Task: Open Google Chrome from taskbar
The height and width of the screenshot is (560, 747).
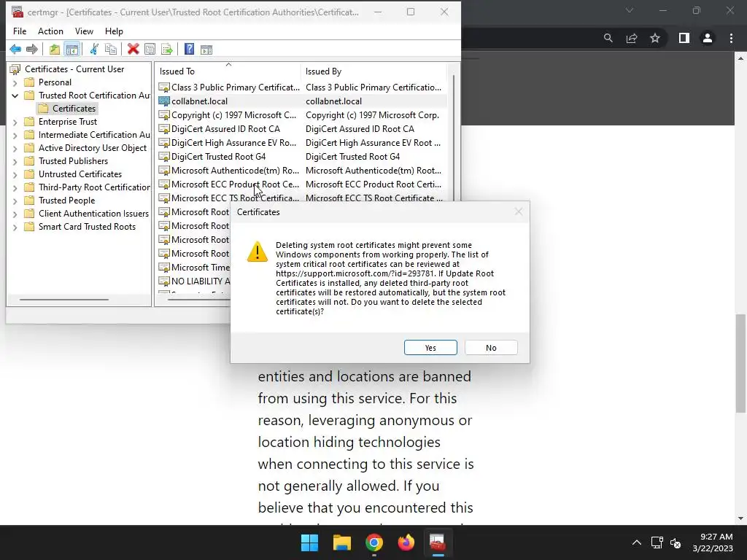Action: click(374, 542)
